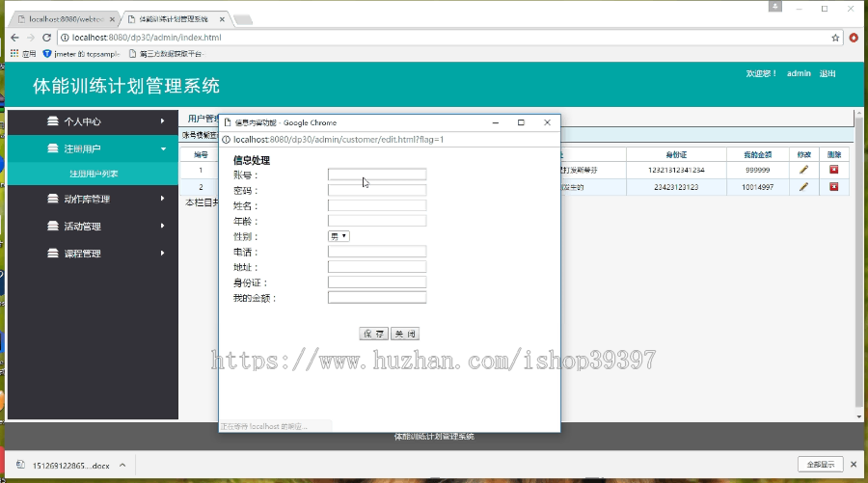This screenshot has width=868, height=483.
Task: Click the 动作库管理 stack icon in the sidebar
Action: point(53,199)
